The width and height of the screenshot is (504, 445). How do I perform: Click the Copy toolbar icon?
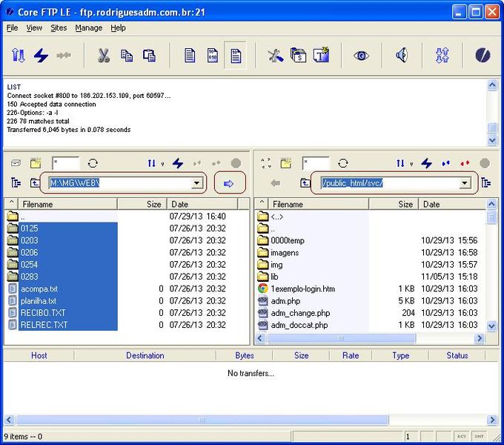(x=127, y=56)
